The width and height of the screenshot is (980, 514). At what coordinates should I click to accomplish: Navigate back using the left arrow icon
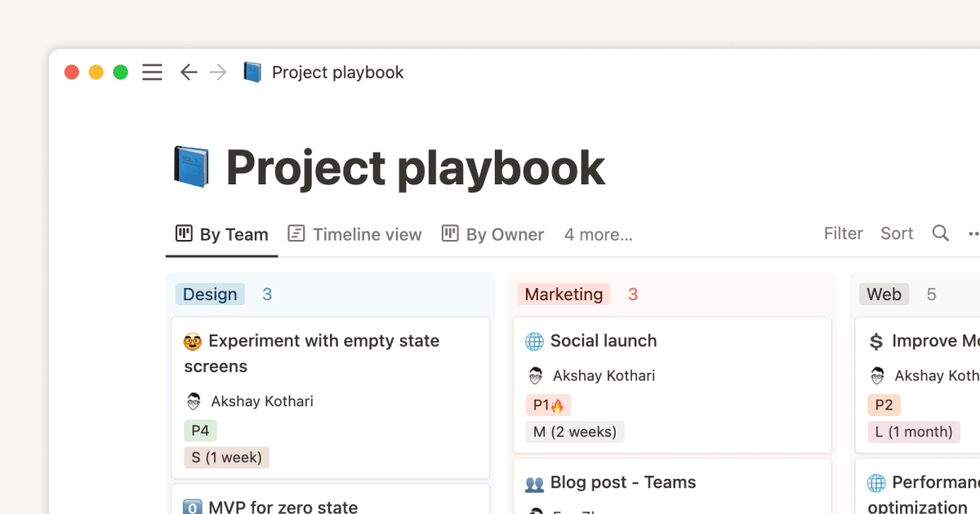188,72
